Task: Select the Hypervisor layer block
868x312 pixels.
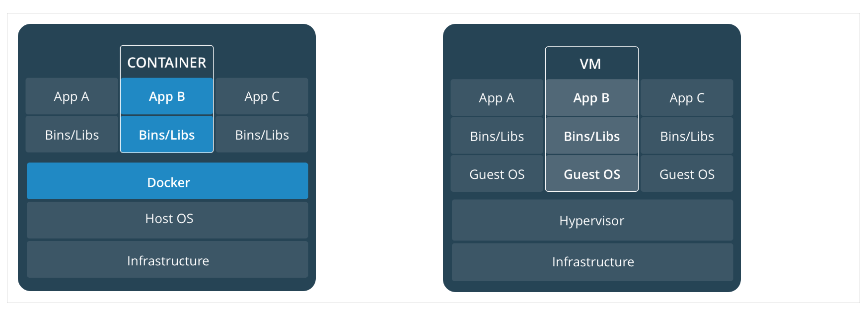Action: [592, 220]
